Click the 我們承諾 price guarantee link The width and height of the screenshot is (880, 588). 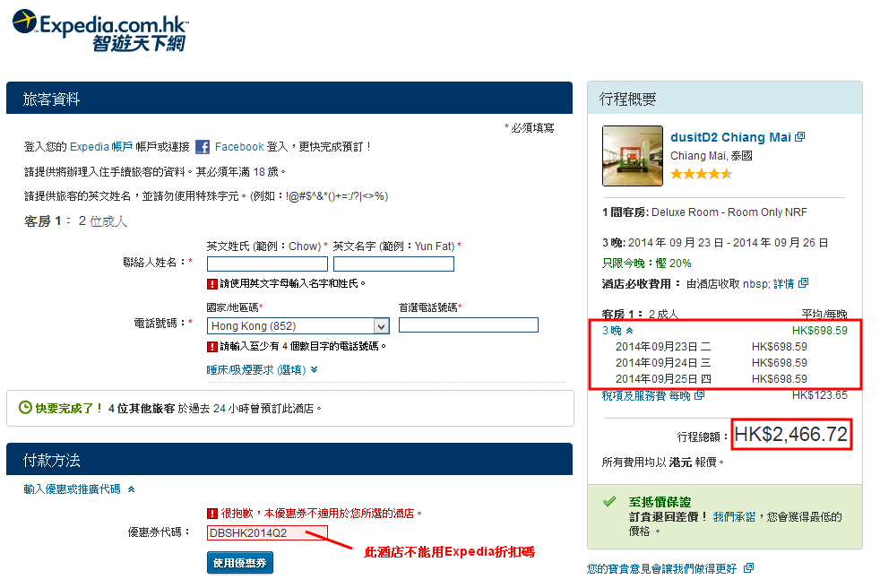pyautogui.click(x=733, y=517)
